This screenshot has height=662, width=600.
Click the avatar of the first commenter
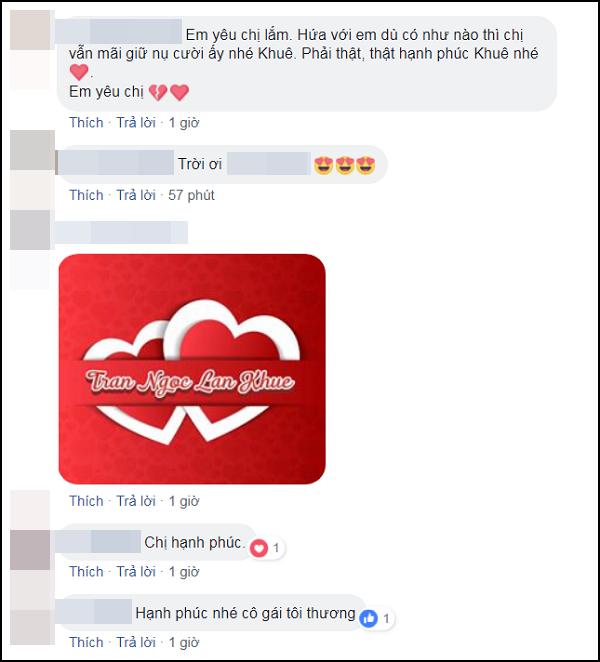click(x=30, y=30)
